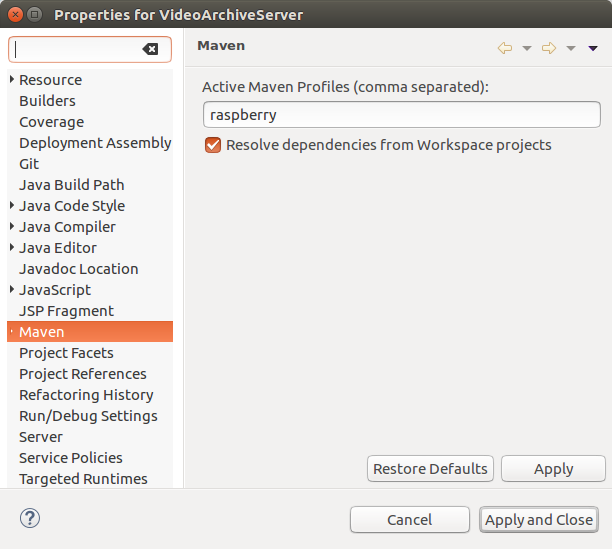Open the forward history dropdown arrow
The image size is (612, 549).
click(571, 48)
